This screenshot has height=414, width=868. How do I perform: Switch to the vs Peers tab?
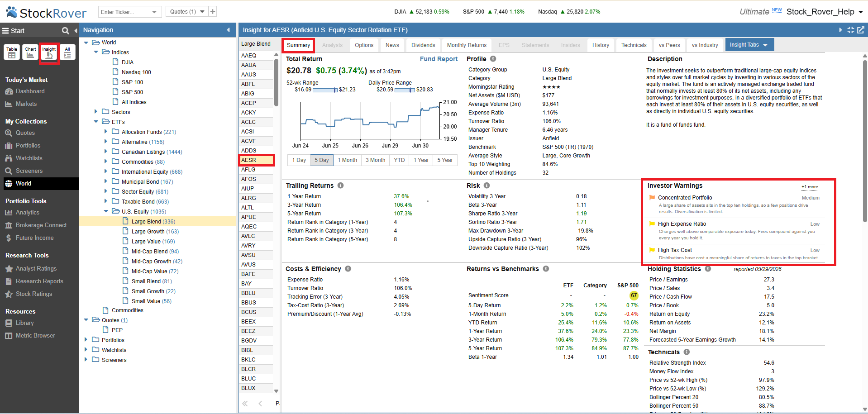[x=669, y=45]
